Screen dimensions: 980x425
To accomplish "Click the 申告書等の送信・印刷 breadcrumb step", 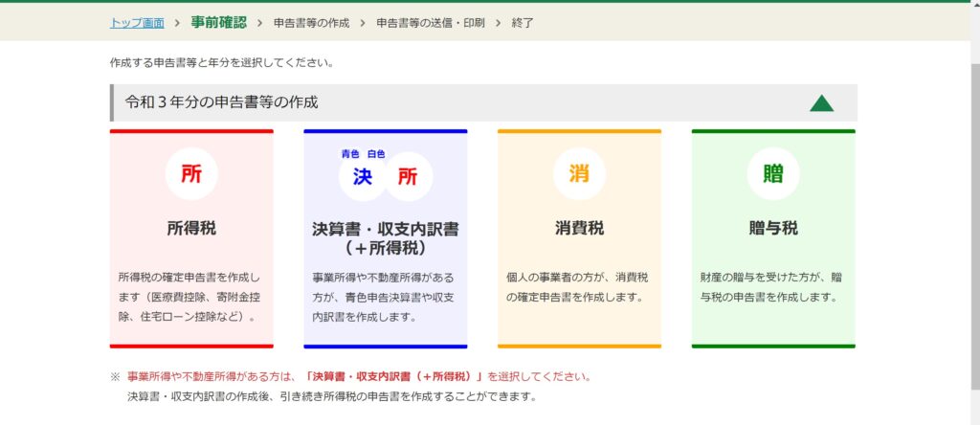I will 430,23.
